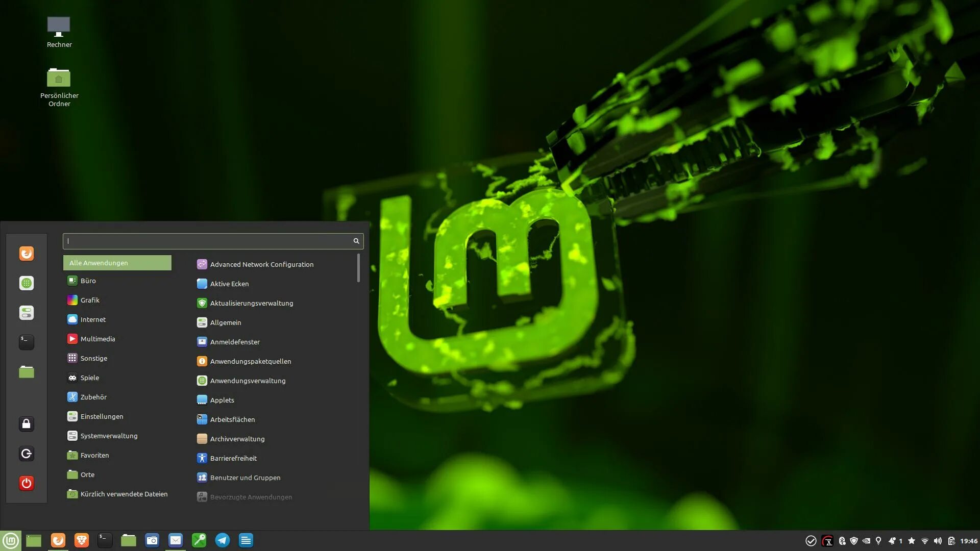Open Telegram from the taskbar
The image size is (980, 551).
223,540
